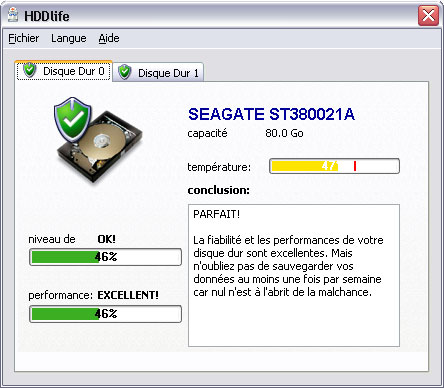Click the niveau de label
The height and width of the screenshot is (388, 444).
coord(52,239)
